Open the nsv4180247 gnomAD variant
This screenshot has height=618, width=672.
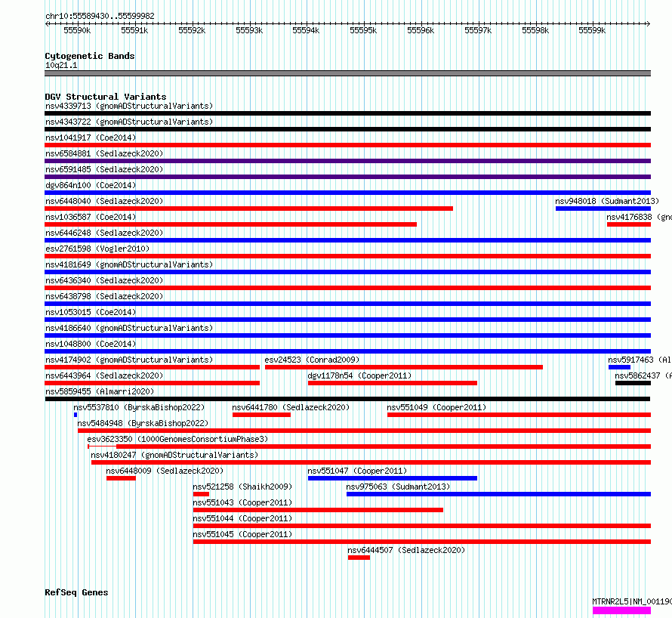(x=174, y=455)
